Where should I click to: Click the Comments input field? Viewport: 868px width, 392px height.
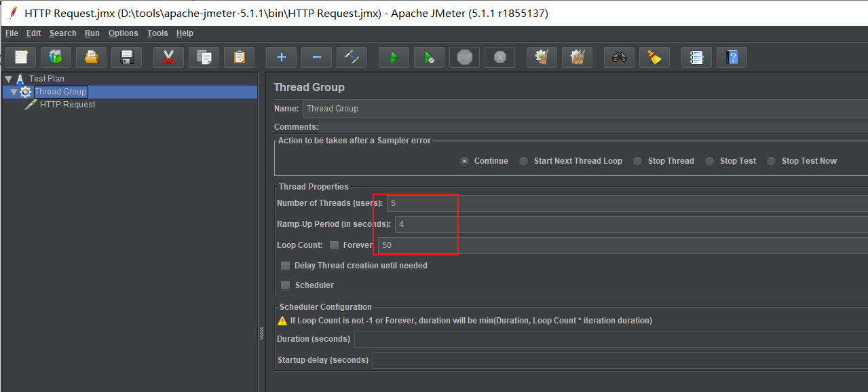594,127
